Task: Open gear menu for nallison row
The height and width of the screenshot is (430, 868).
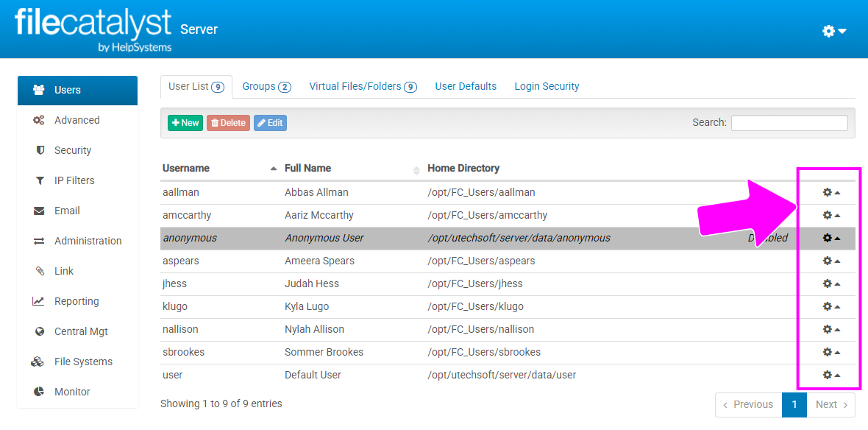Action: click(x=831, y=329)
